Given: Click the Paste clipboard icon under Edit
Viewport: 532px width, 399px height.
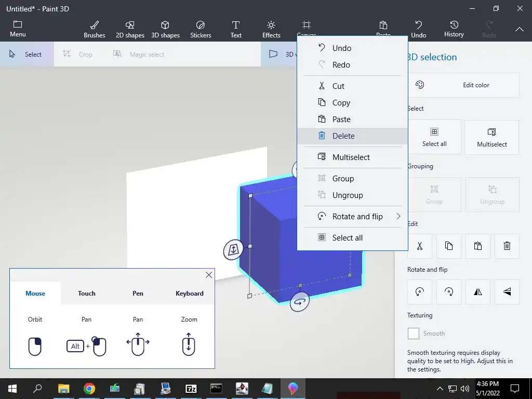Looking at the screenshot, I should [x=478, y=246].
